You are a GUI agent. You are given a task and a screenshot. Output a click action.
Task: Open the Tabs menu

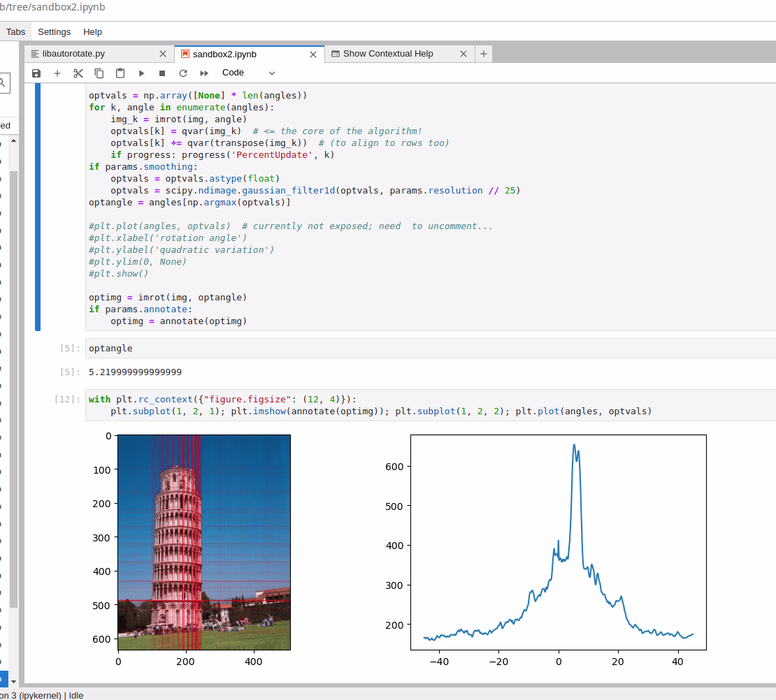pos(15,31)
